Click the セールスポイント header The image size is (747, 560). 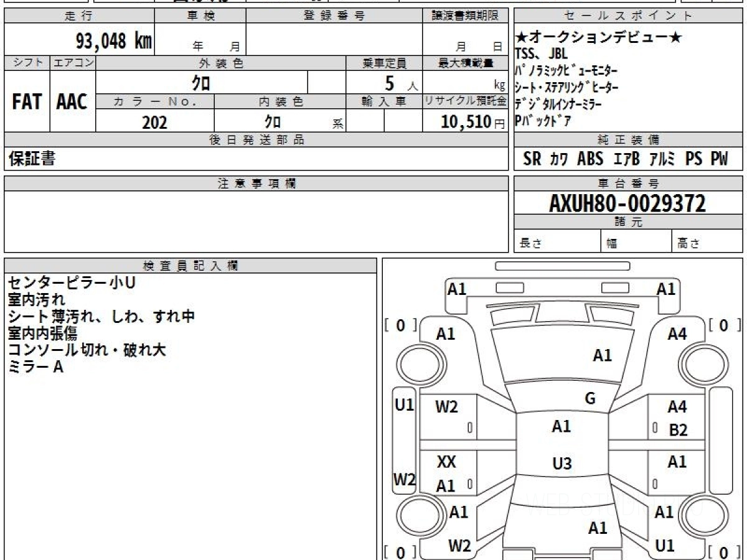629,16
